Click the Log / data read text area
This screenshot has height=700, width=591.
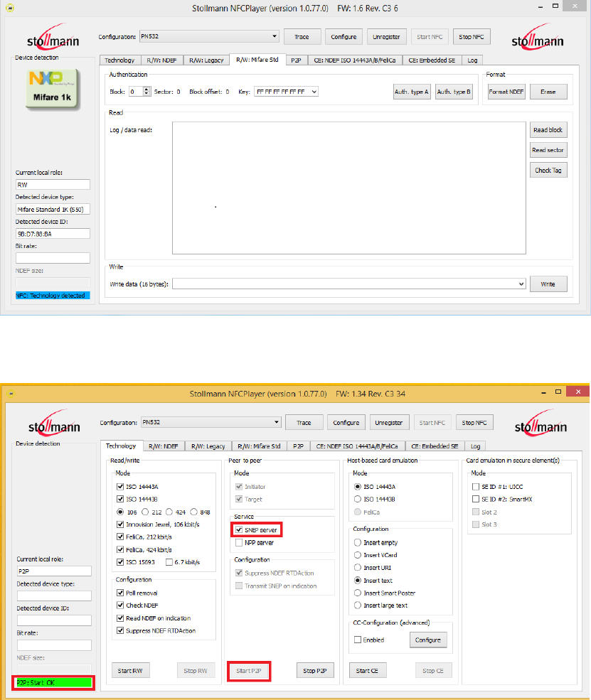pyautogui.click(x=349, y=188)
